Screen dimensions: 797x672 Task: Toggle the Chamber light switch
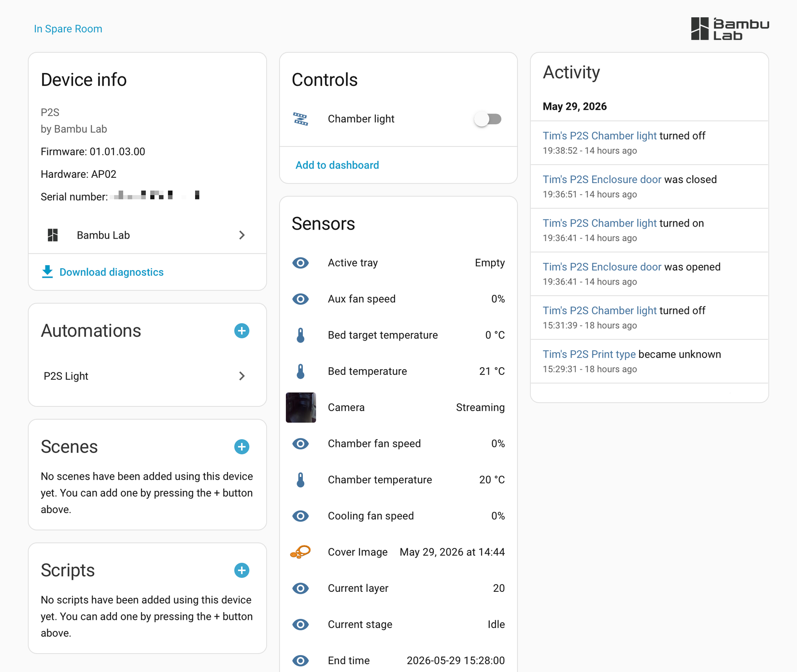point(488,119)
